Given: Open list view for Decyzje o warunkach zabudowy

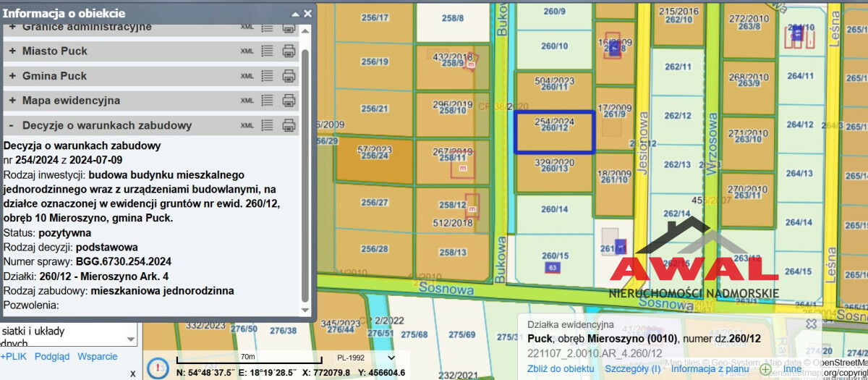Looking at the screenshot, I should click(267, 124).
